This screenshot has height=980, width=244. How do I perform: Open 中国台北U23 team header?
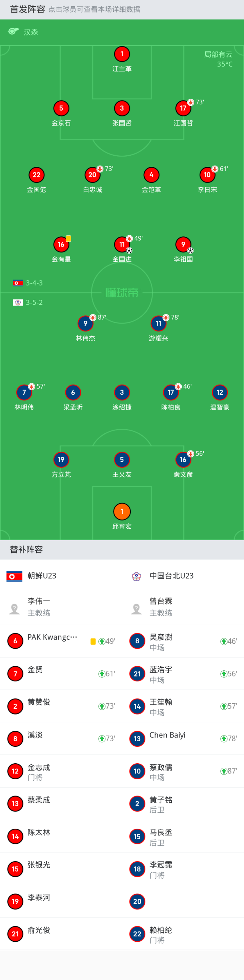tap(183, 575)
